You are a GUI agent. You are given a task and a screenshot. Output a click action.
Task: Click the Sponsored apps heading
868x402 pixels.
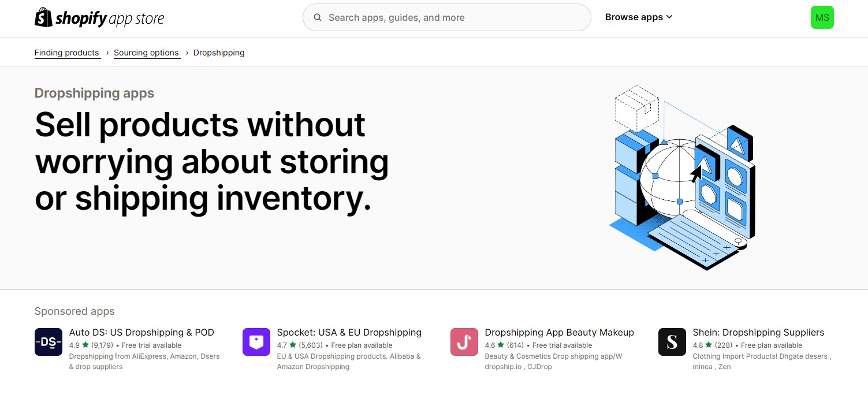click(74, 311)
